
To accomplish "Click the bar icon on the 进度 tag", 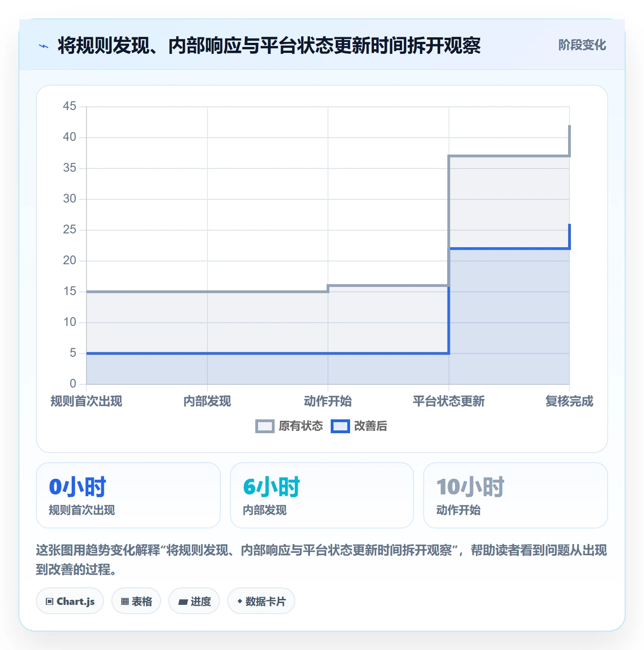I will point(183,602).
